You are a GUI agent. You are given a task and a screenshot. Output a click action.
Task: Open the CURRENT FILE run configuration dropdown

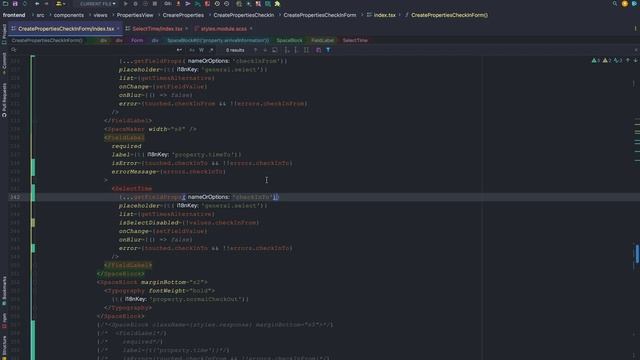[x=97, y=4]
